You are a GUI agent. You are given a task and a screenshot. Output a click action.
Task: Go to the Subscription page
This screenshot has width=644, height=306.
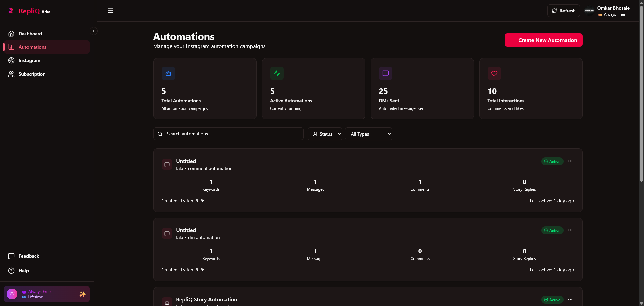coord(32,74)
